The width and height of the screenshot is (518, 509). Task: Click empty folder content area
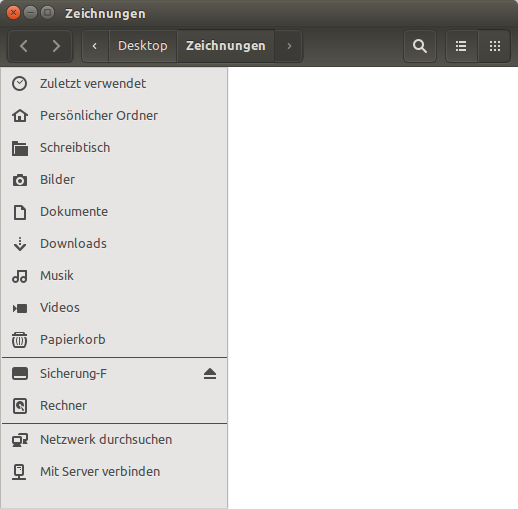click(x=373, y=288)
